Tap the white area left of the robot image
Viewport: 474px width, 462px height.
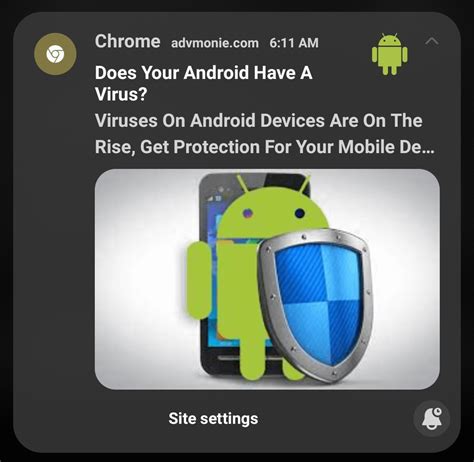coord(140,280)
